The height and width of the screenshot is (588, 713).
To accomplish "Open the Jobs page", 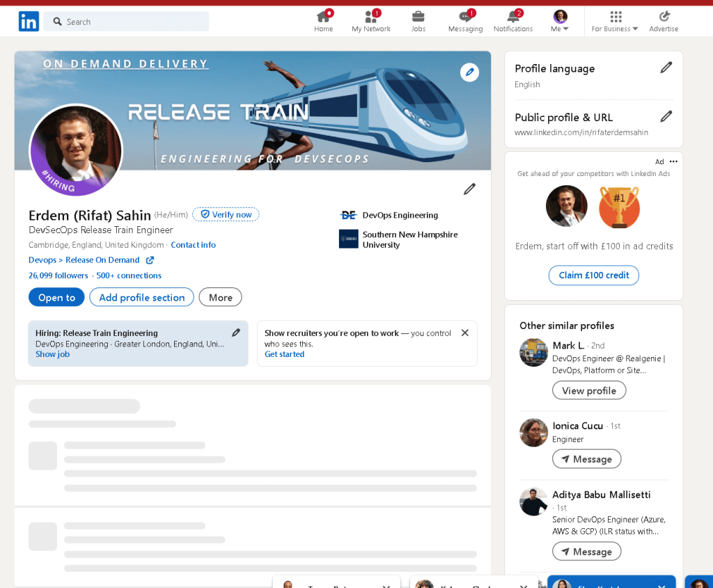I will (418, 22).
